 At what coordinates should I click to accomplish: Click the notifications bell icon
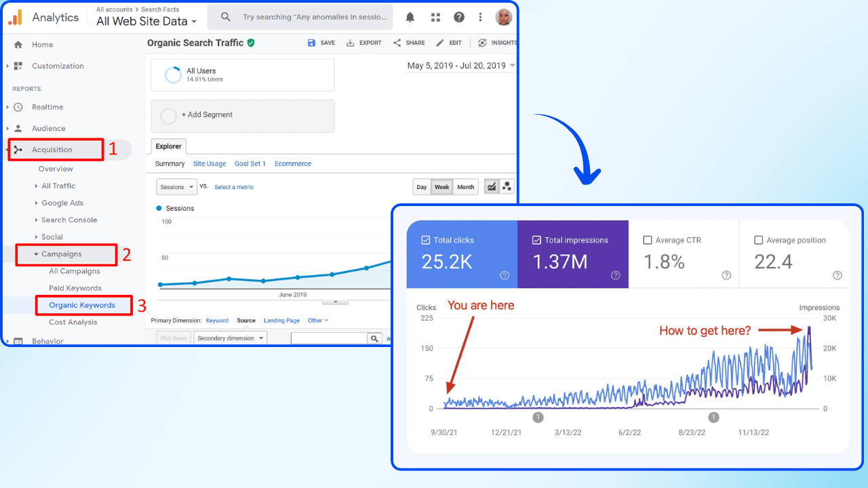[x=410, y=17]
